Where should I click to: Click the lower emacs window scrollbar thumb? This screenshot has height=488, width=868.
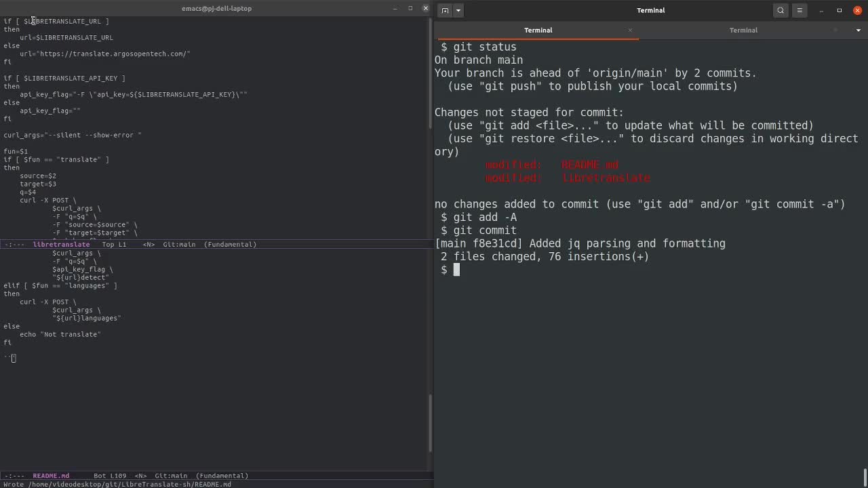(x=431, y=423)
